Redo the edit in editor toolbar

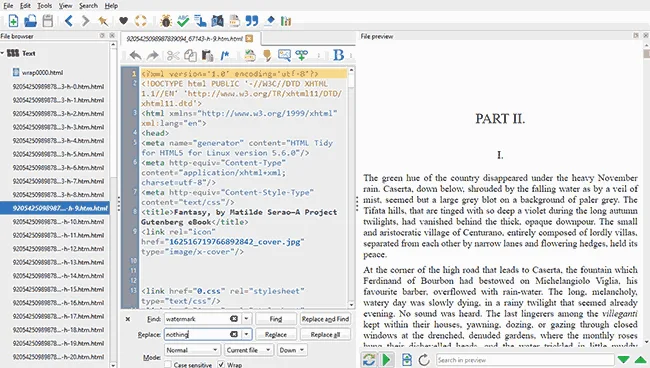153,55
